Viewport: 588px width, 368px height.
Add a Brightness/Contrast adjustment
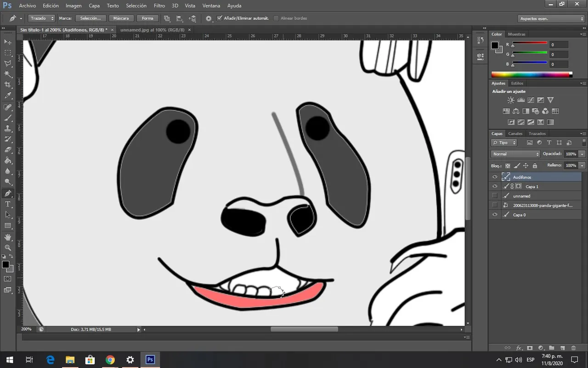click(x=511, y=100)
